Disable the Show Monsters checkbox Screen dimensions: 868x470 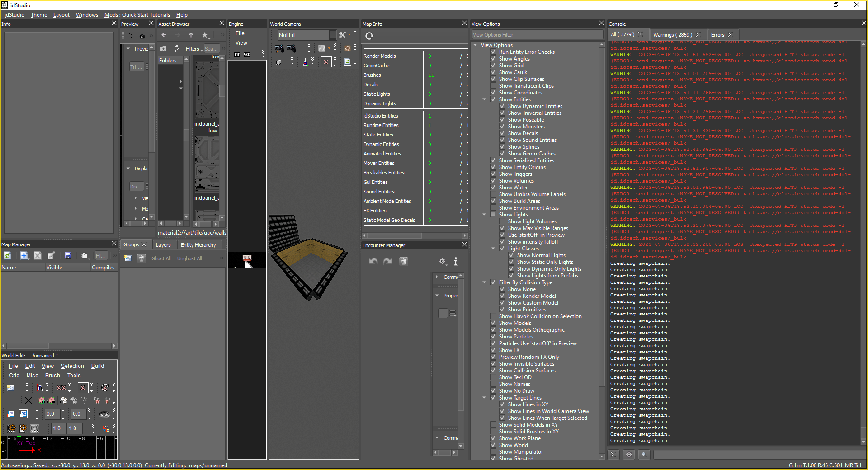coord(503,127)
